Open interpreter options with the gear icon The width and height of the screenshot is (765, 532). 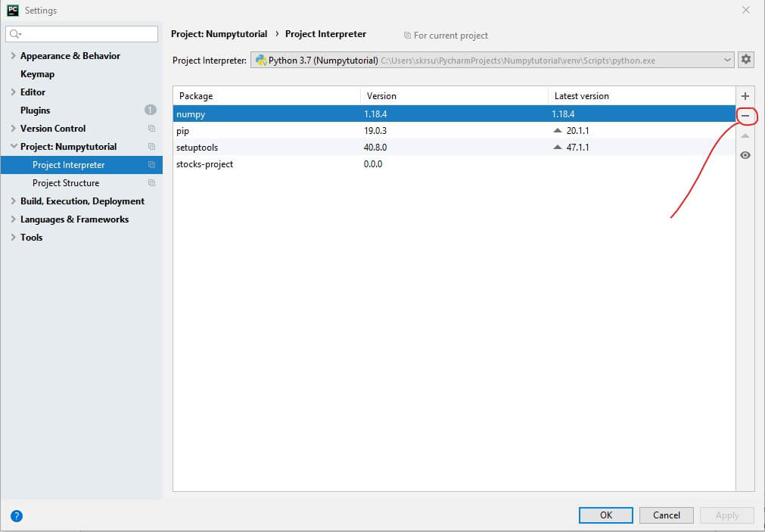pos(746,59)
